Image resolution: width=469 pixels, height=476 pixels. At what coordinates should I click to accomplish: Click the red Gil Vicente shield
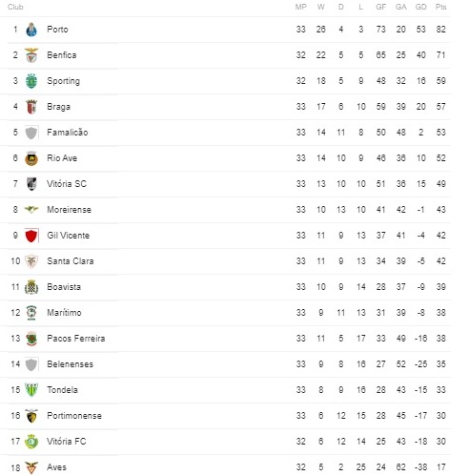(31, 236)
